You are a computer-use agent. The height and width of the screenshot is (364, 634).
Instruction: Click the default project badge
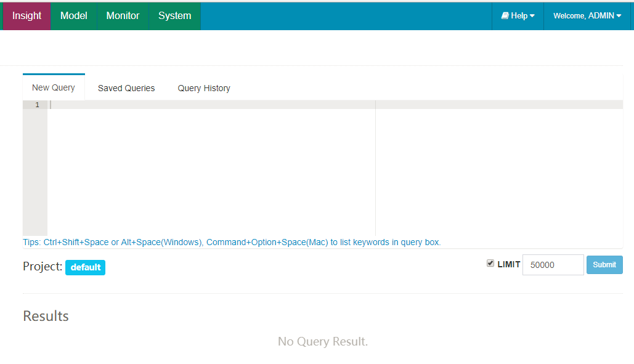[x=85, y=267]
